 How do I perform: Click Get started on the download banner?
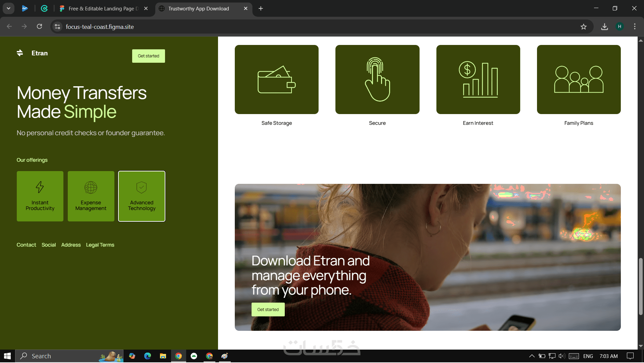coord(268,310)
